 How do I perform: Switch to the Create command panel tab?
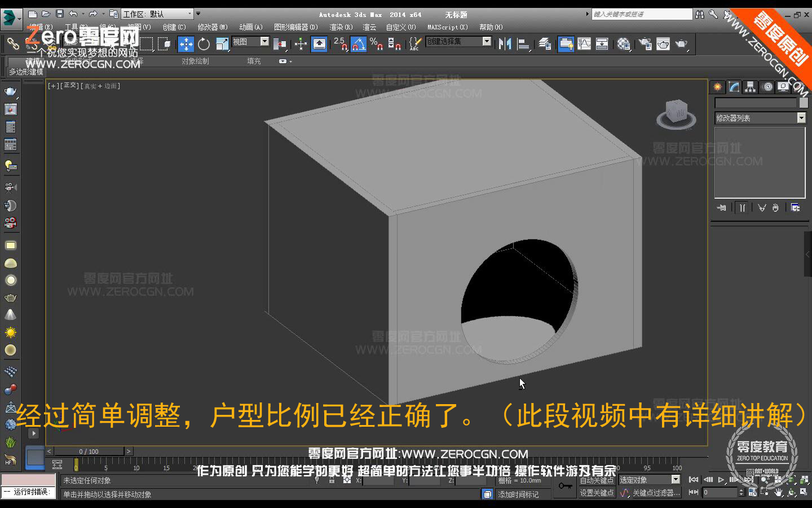(x=717, y=86)
